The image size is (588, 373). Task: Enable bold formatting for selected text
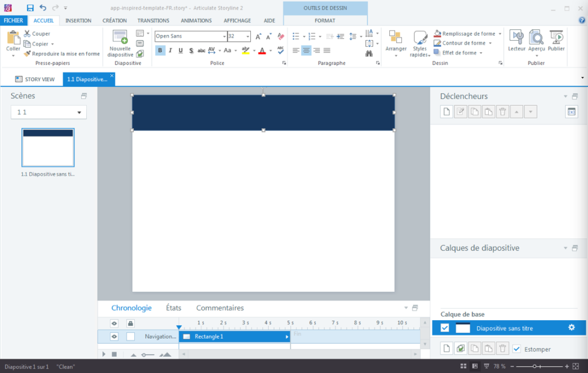(x=160, y=51)
